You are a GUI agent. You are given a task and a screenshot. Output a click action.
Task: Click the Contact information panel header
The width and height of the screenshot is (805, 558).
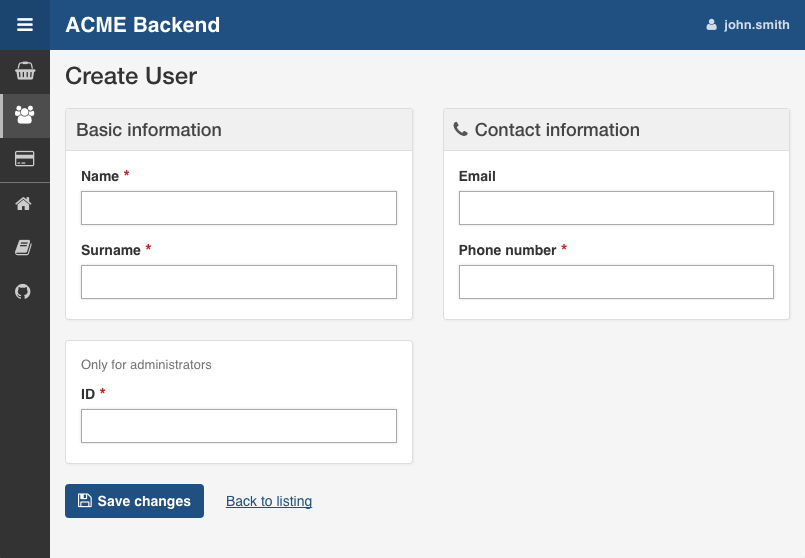616,130
